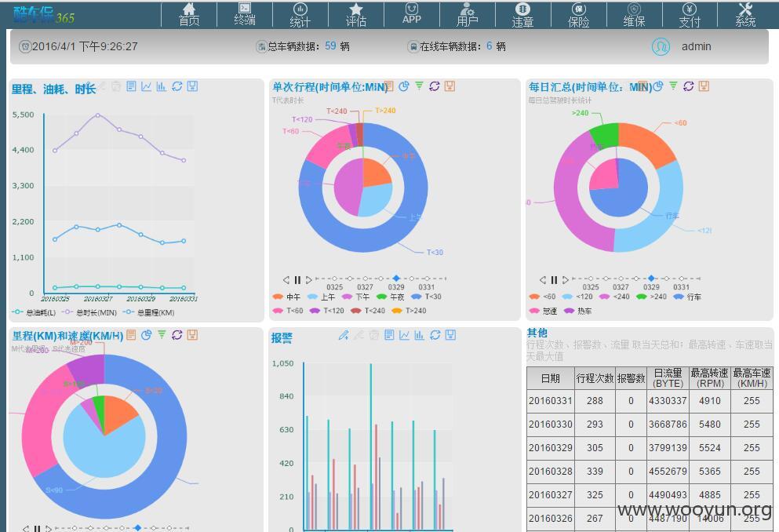The width and height of the screenshot is (779, 532).
Task: Restore the 报警 chart
Action: tap(435, 335)
